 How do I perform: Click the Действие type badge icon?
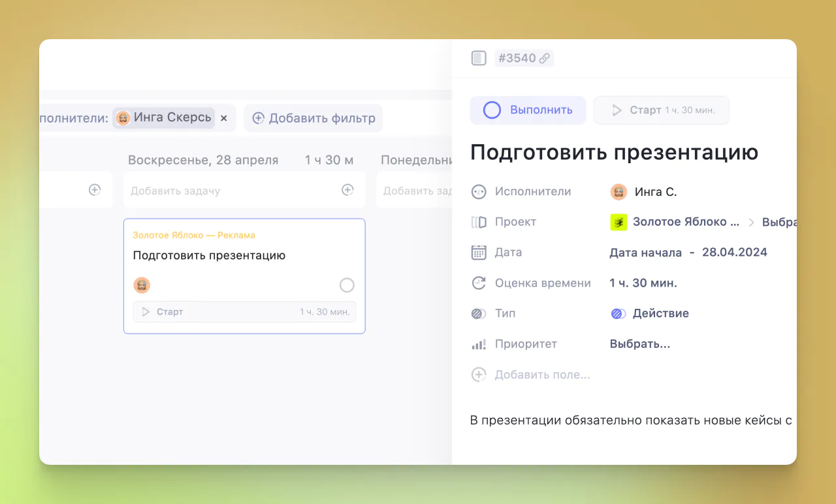tap(617, 313)
